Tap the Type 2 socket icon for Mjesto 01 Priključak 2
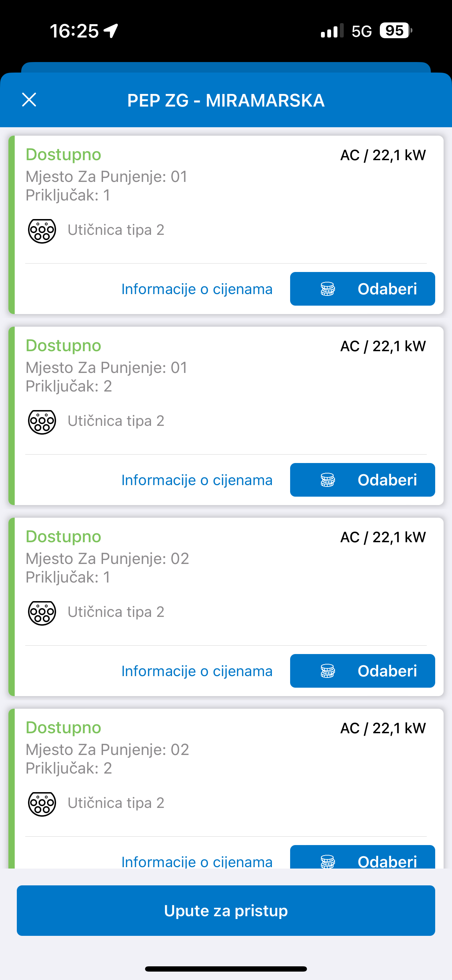 (x=42, y=422)
